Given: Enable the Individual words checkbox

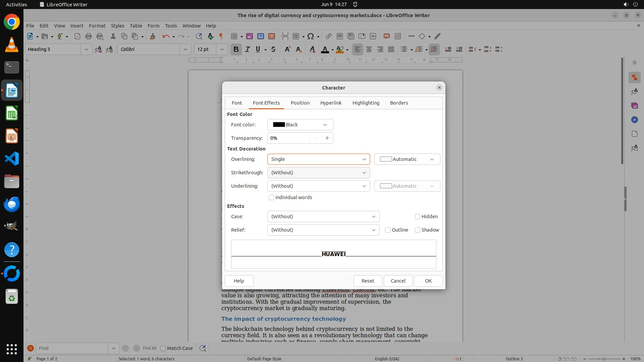Looking at the screenshot, I should (x=271, y=197).
